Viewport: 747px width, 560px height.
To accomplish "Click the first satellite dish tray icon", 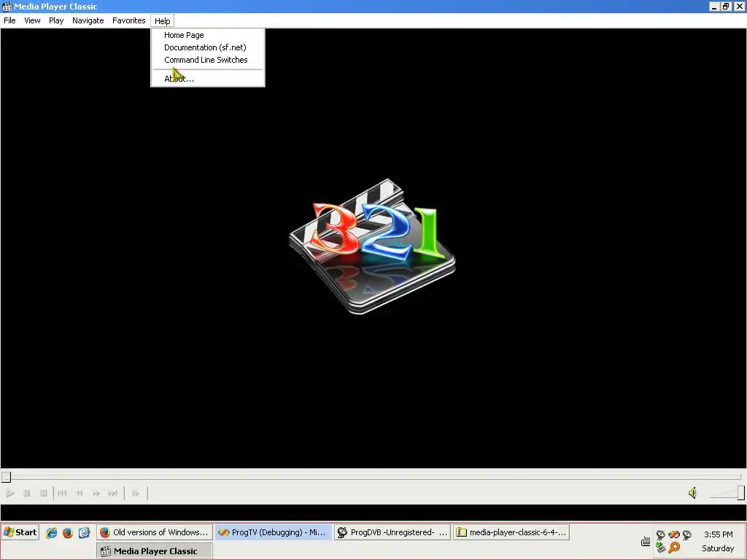I will pos(661,534).
